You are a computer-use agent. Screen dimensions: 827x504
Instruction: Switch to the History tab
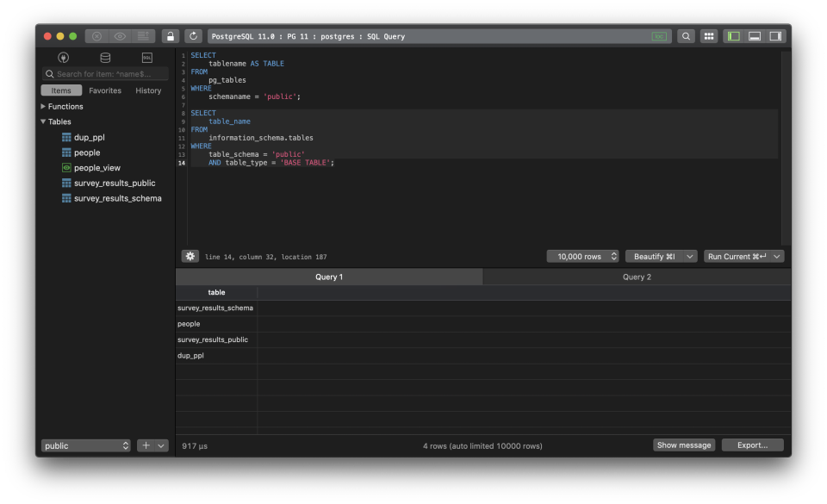click(148, 90)
